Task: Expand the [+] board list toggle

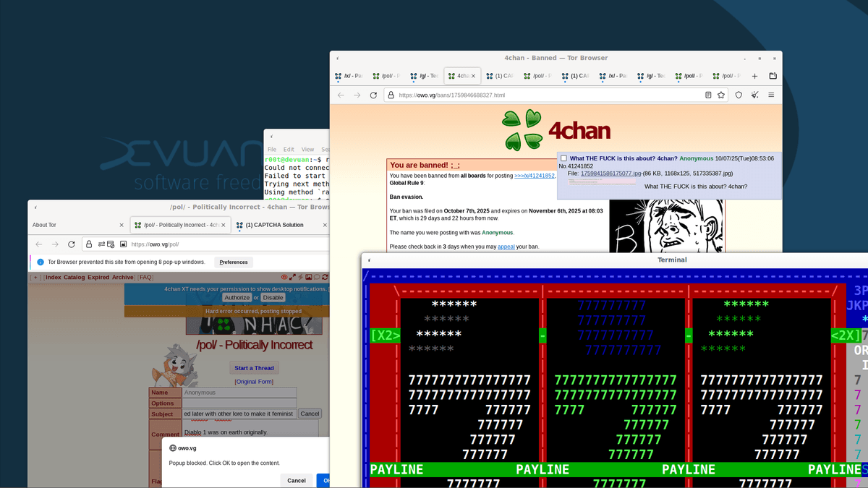Action: (35, 278)
